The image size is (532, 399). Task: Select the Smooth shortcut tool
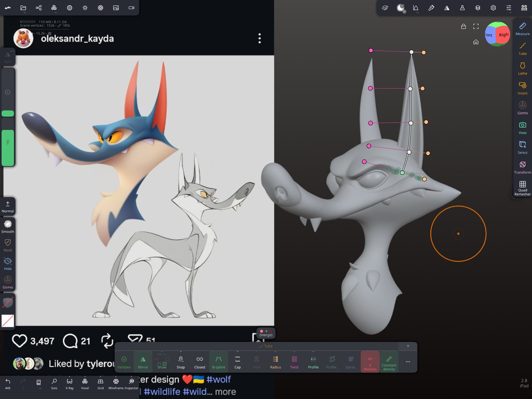click(x=8, y=227)
